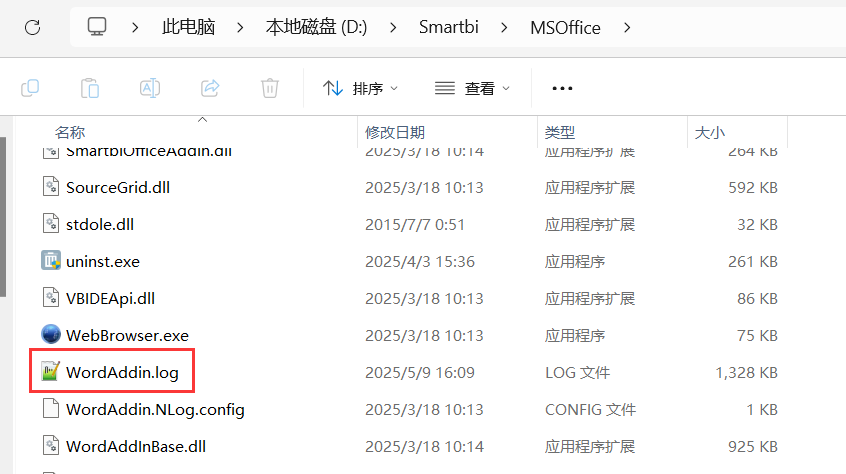Click the This PC monitor icon
Image resolution: width=846 pixels, height=474 pixels.
[x=97, y=26]
